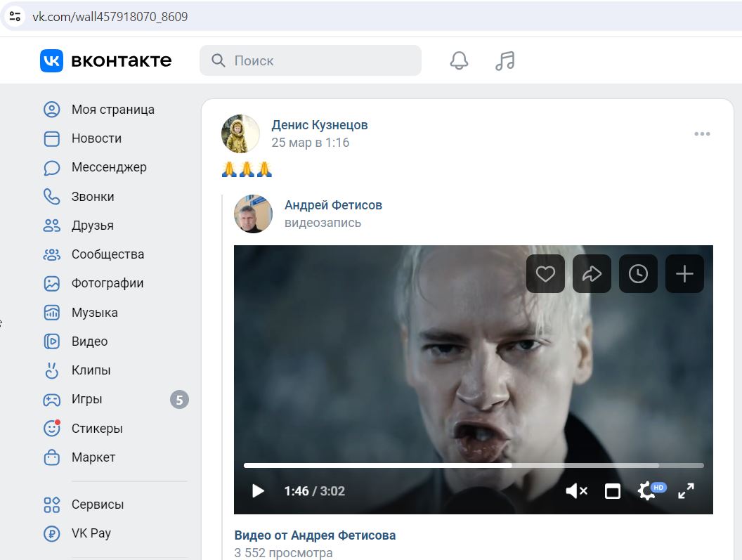Open Андрей Фетисов profile link

pos(333,205)
